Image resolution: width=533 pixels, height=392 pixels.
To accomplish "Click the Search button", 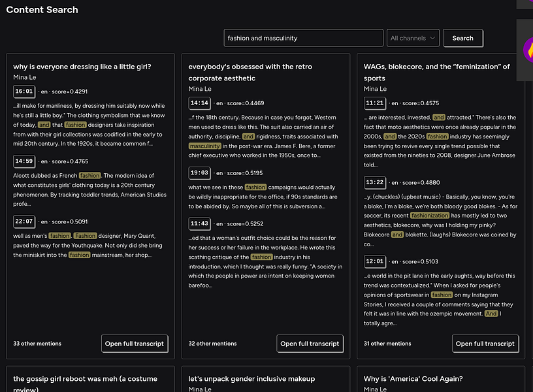I will click(462, 39).
